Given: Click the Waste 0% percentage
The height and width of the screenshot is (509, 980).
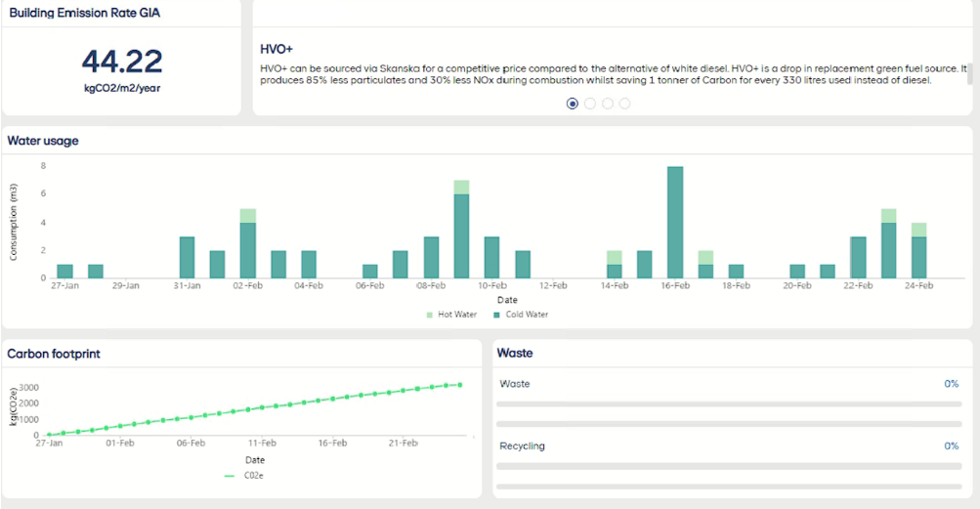Looking at the screenshot, I should coord(951,384).
